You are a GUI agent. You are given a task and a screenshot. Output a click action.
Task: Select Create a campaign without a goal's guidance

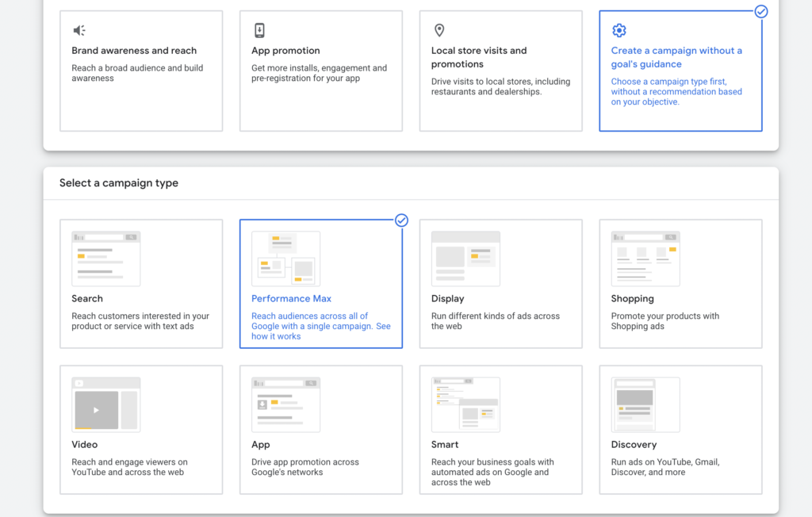click(676, 58)
